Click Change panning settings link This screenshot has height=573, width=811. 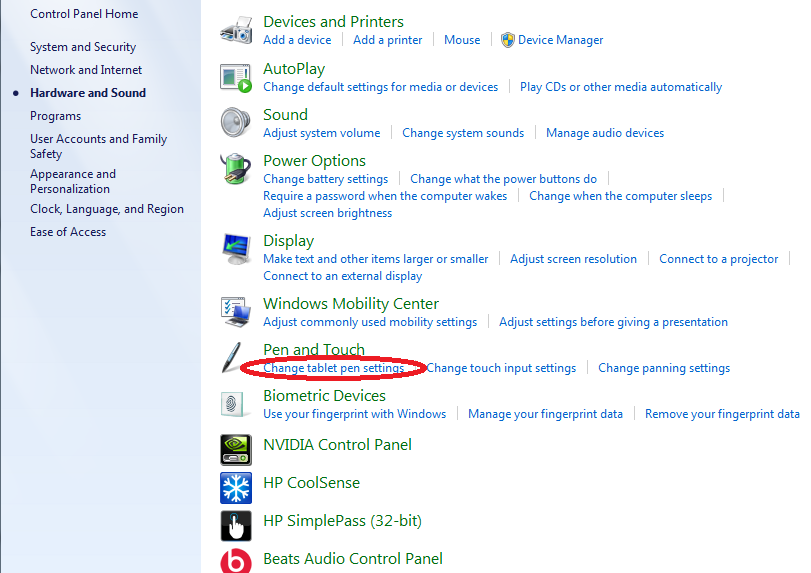tap(664, 368)
